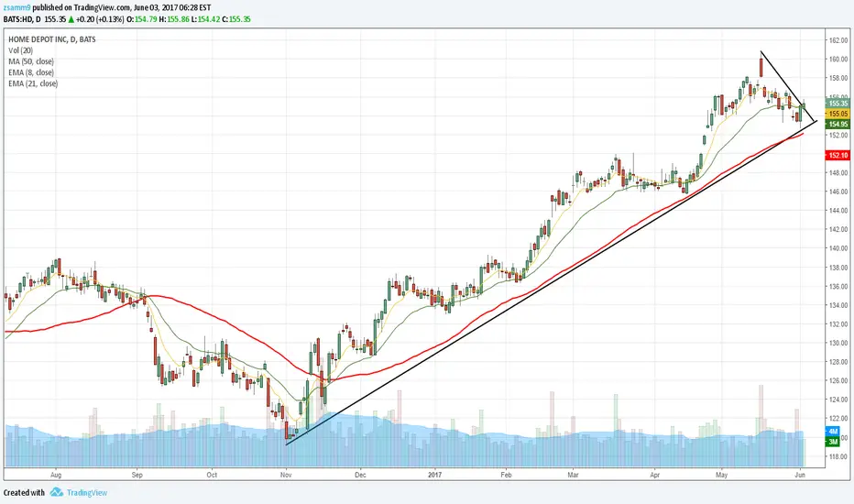854x504 pixels.
Task: Click the 148.00 price axis label
Action: pyautogui.click(x=838, y=172)
